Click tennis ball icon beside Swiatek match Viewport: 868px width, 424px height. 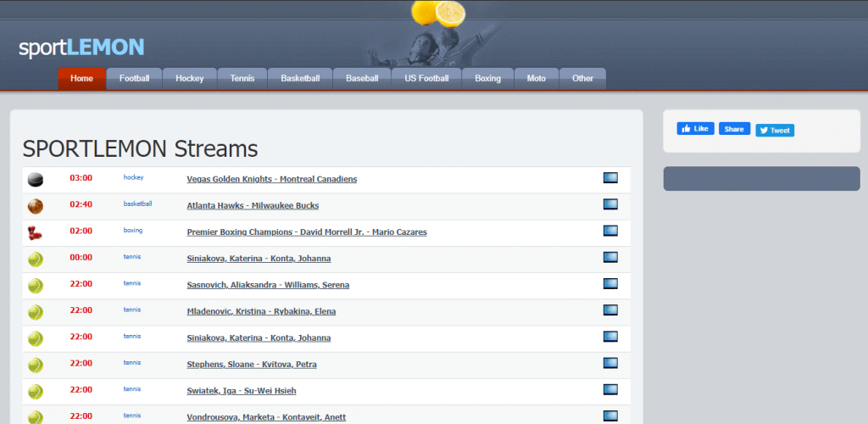point(36,392)
